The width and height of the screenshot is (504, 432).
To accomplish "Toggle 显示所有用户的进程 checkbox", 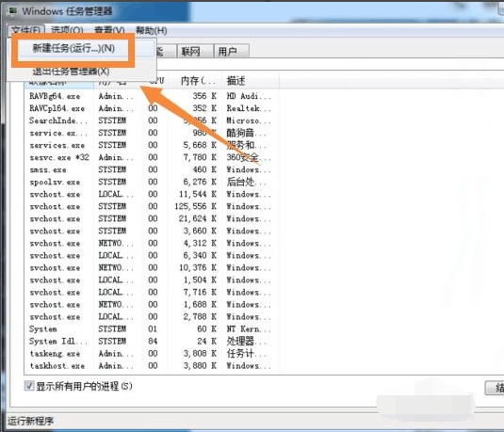I will pos(29,386).
